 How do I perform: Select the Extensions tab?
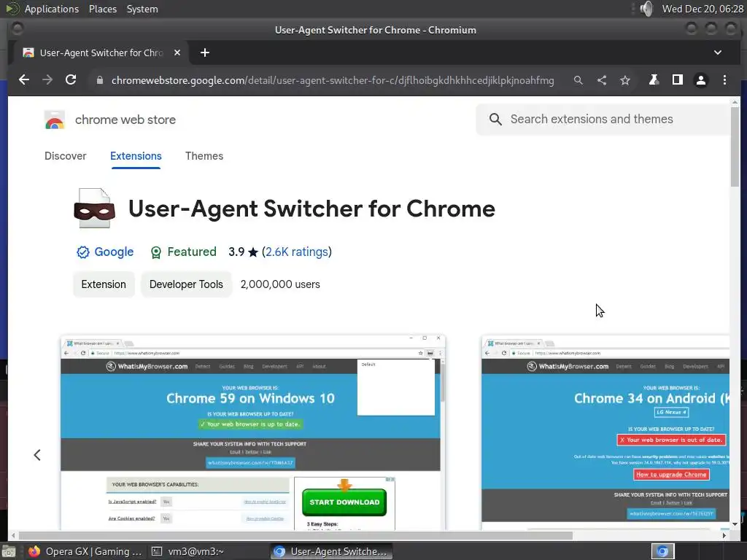click(x=136, y=156)
